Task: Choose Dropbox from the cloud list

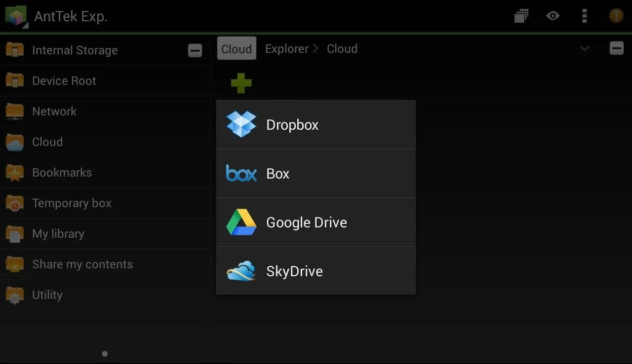Action: tap(316, 124)
